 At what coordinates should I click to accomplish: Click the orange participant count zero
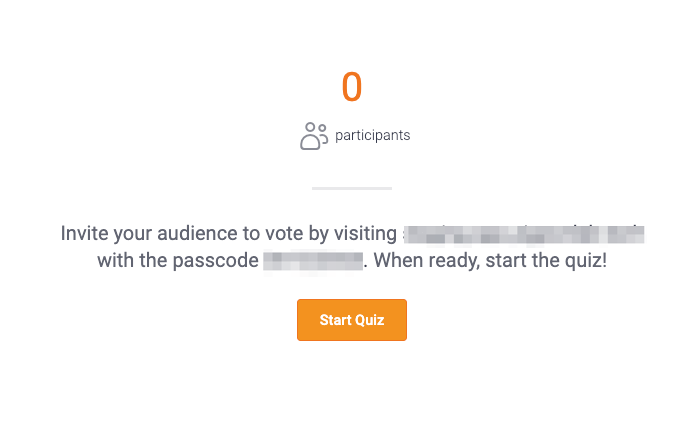coord(351,87)
